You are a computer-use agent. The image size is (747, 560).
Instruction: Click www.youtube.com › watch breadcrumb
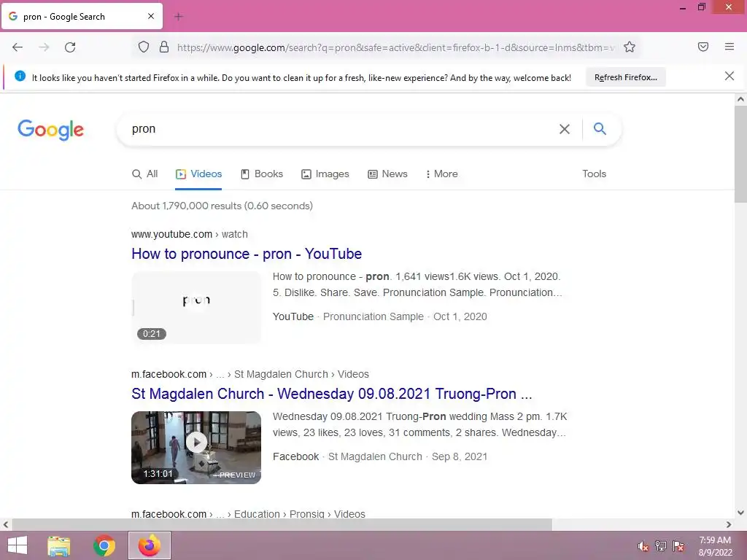tap(190, 234)
